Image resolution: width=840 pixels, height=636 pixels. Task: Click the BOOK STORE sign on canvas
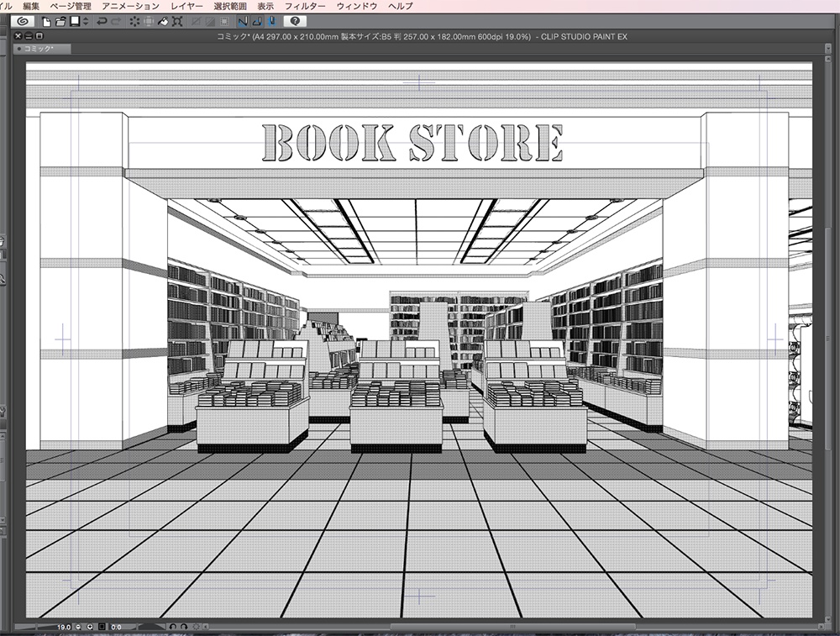tap(413, 143)
